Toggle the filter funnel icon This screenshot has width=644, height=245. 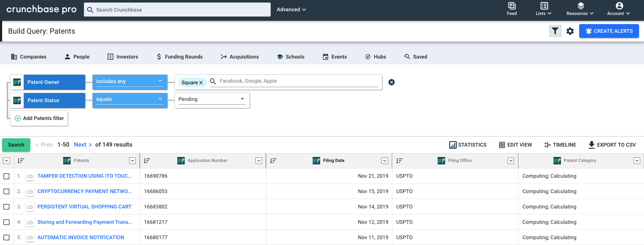[x=555, y=31]
